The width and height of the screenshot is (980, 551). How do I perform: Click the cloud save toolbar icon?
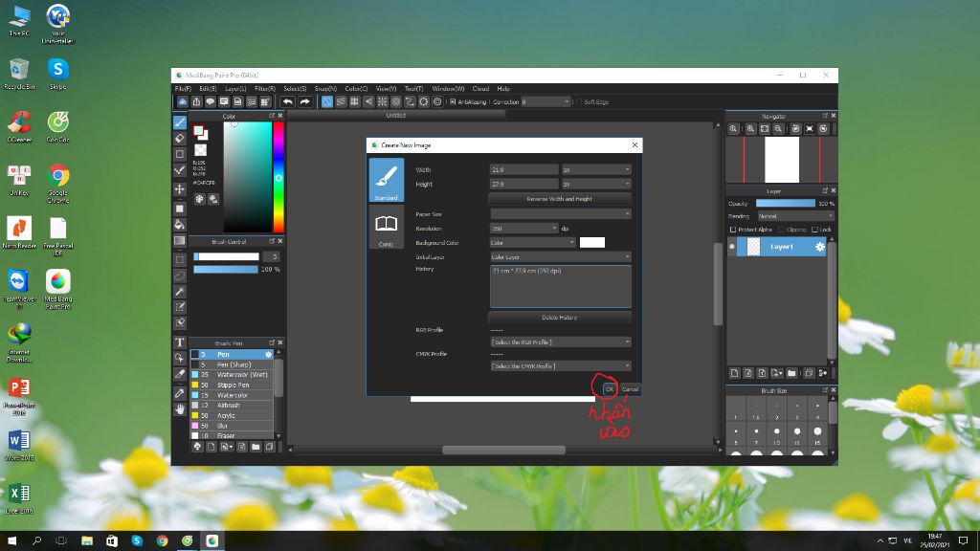click(x=183, y=101)
